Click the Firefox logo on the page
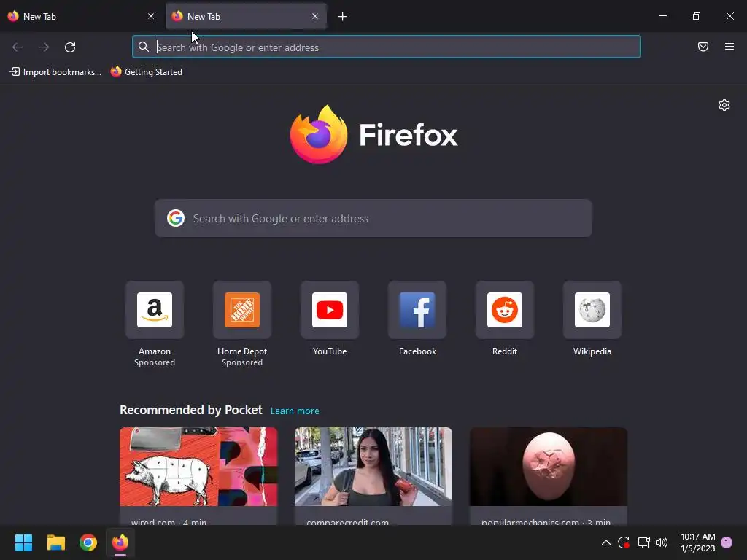This screenshot has height=560, width=747. click(x=319, y=134)
